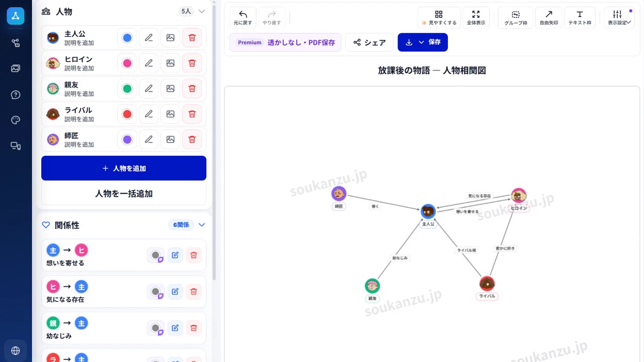
Task: Click the 人物を追加 button
Action: pos(124,168)
